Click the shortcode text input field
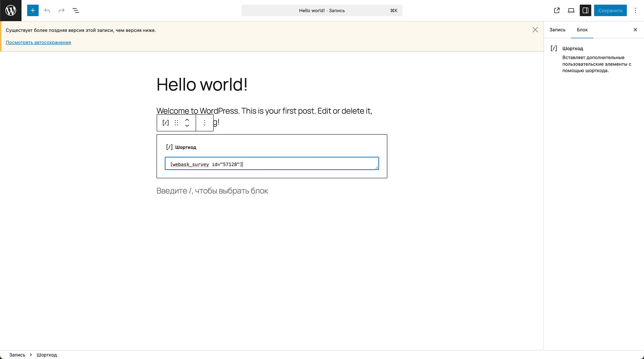 pos(272,164)
